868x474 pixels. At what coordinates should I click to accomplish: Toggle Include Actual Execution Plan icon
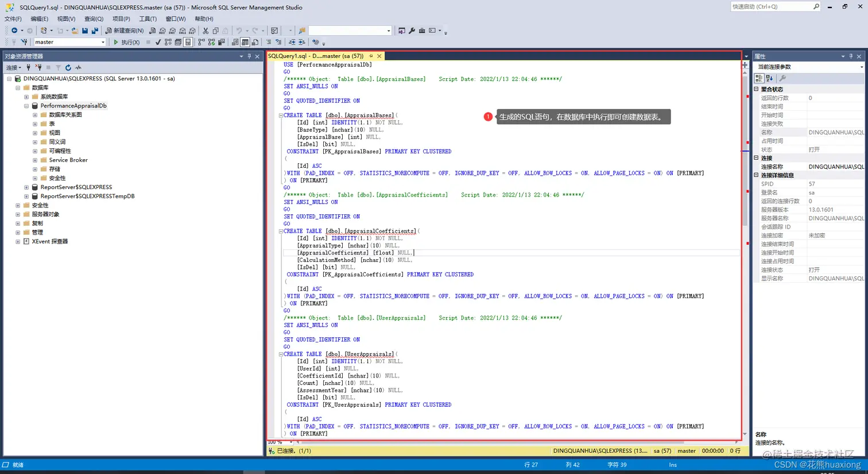(x=201, y=42)
